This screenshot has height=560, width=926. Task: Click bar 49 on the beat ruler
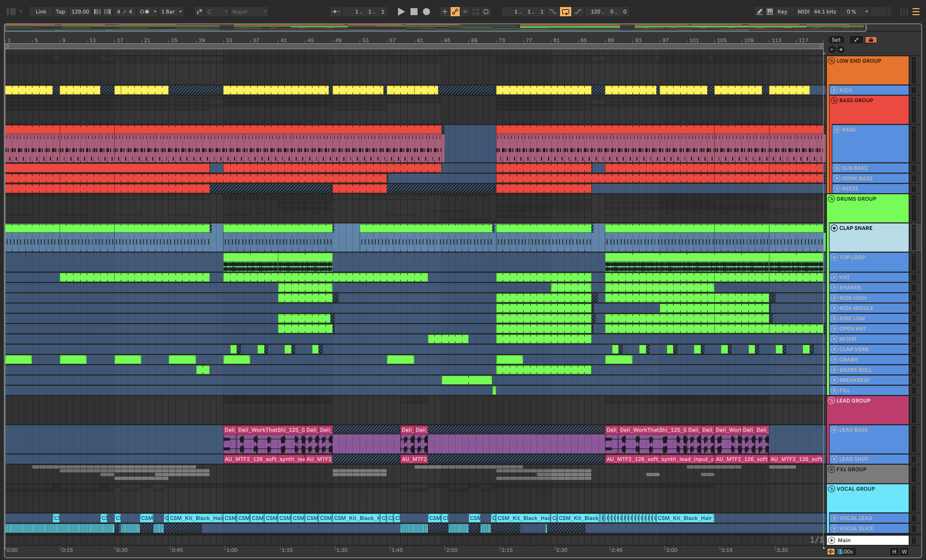[338, 40]
